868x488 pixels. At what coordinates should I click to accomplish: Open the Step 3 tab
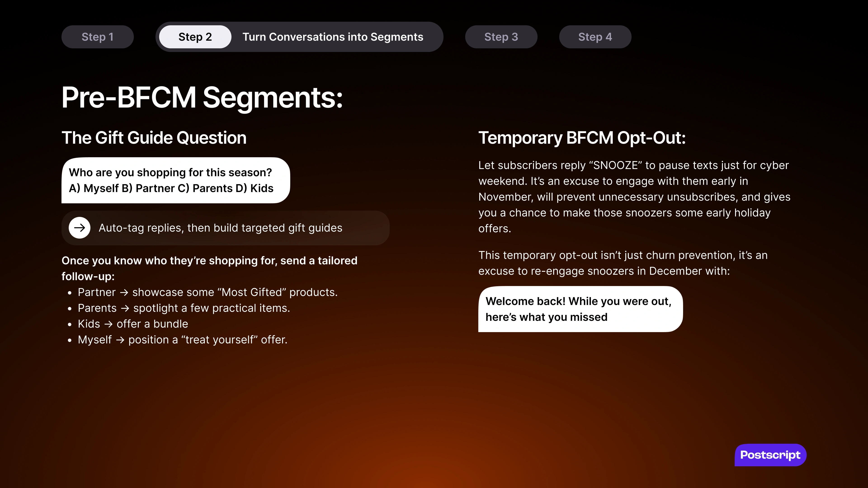click(501, 37)
